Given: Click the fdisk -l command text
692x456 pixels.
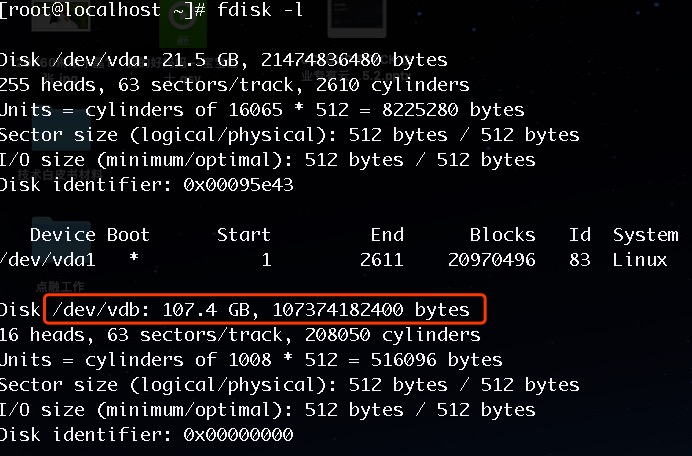Looking at the screenshot, I should pyautogui.click(x=260, y=10).
